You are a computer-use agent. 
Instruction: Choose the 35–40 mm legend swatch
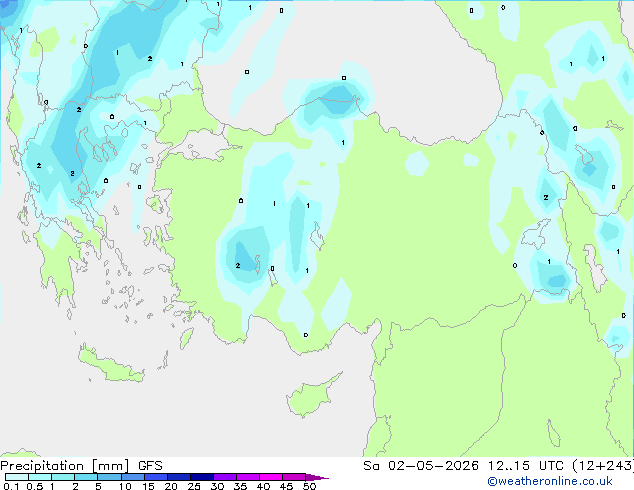point(248,477)
